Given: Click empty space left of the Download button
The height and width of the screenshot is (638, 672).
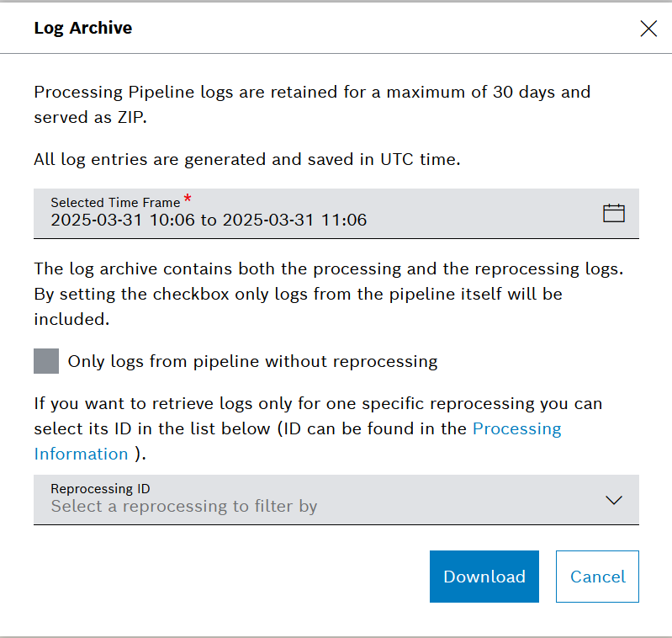Looking at the screenshot, I should (x=227, y=577).
